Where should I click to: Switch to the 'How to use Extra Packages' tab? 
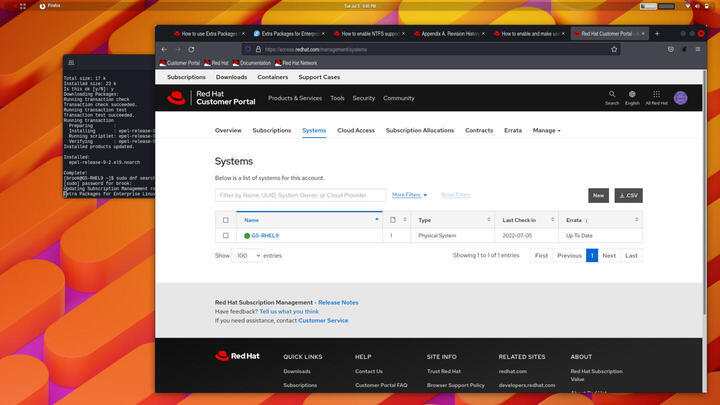tap(209, 34)
